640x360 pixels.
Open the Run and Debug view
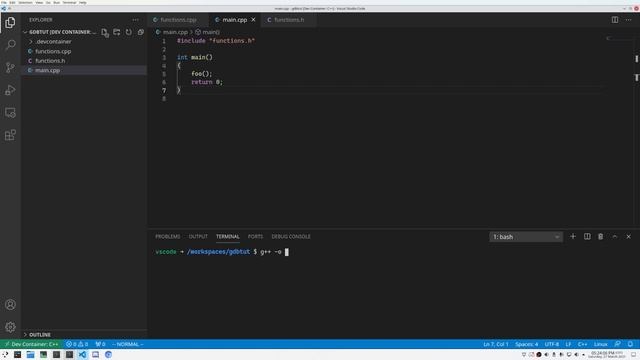(10, 90)
